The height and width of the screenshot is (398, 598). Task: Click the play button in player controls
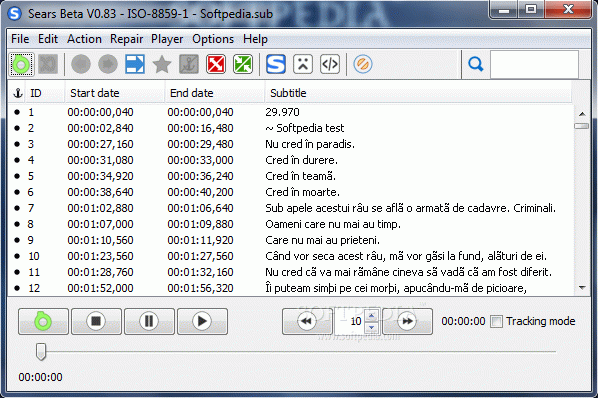[202, 321]
